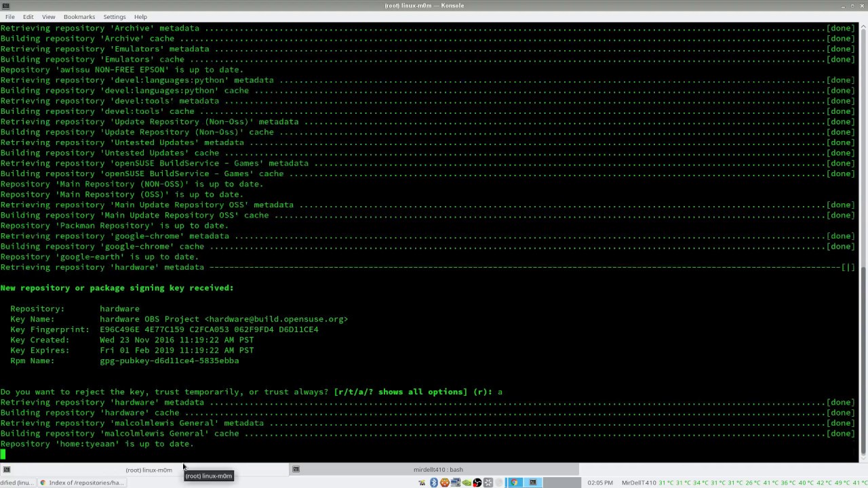This screenshot has height=488, width=868.
Task: Open the Bluetooth tray icon
Action: click(434, 483)
